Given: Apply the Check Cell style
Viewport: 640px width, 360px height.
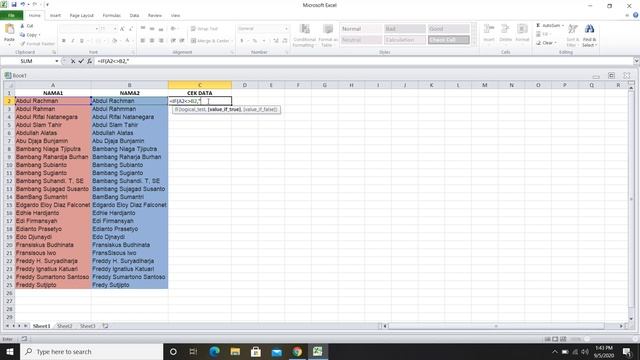Looking at the screenshot, I should point(448,40).
